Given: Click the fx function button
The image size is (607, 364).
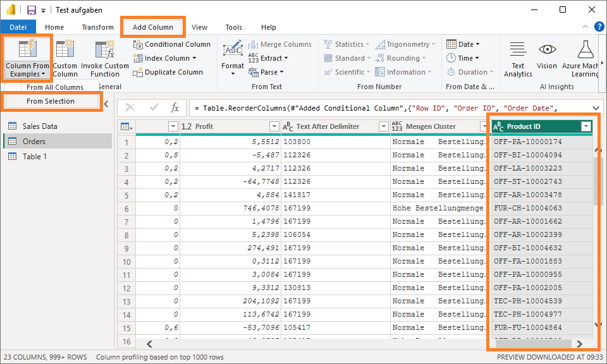Looking at the screenshot, I should [x=175, y=107].
